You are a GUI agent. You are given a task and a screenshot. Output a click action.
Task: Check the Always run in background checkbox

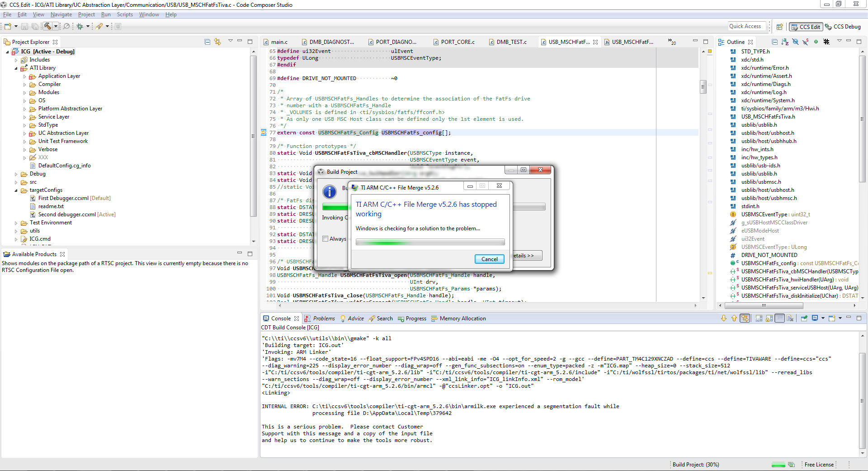click(x=325, y=239)
